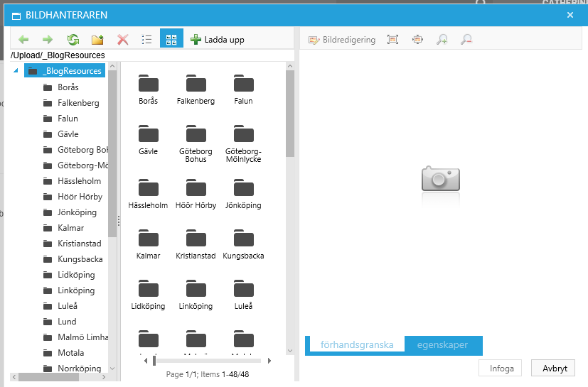The image size is (588, 387).
Task: Switch to list view
Action: click(146, 39)
